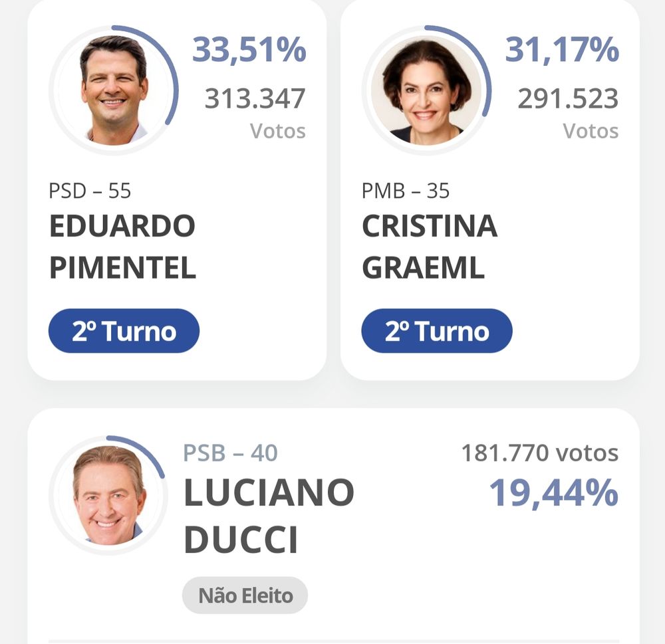Open Luciano Ducci's candidate photo

click(108, 495)
